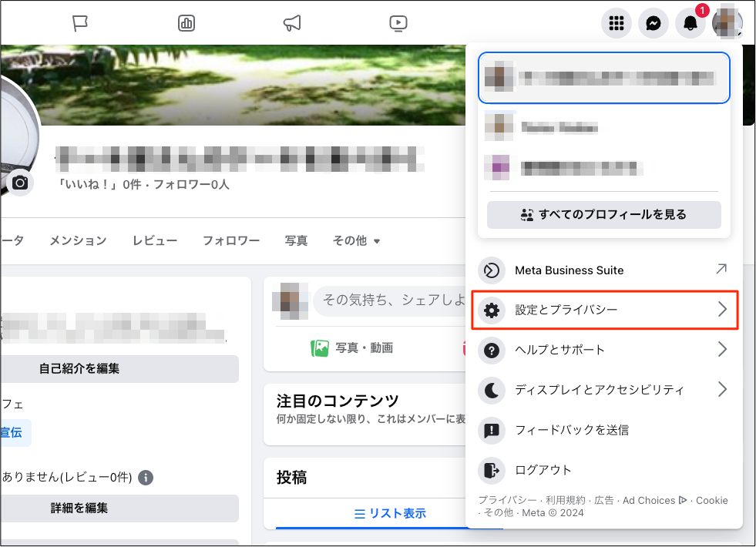The image size is (756, 547).
Task: Open Messenger chat icon
Action: 654,23
